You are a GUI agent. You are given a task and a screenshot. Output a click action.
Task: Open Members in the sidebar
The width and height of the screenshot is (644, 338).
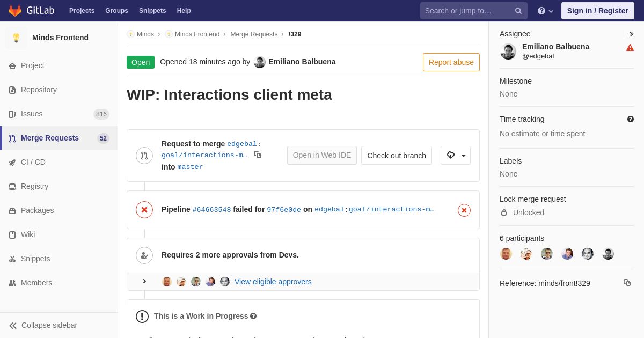59,283
